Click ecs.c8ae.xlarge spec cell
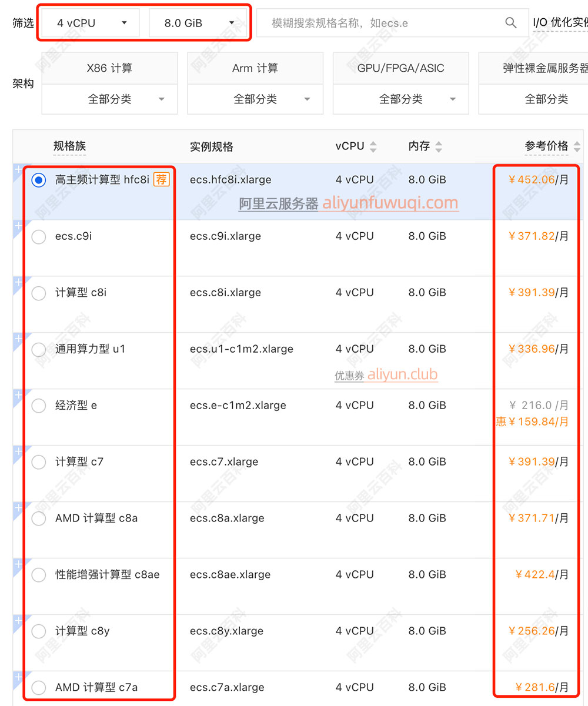 230,575
